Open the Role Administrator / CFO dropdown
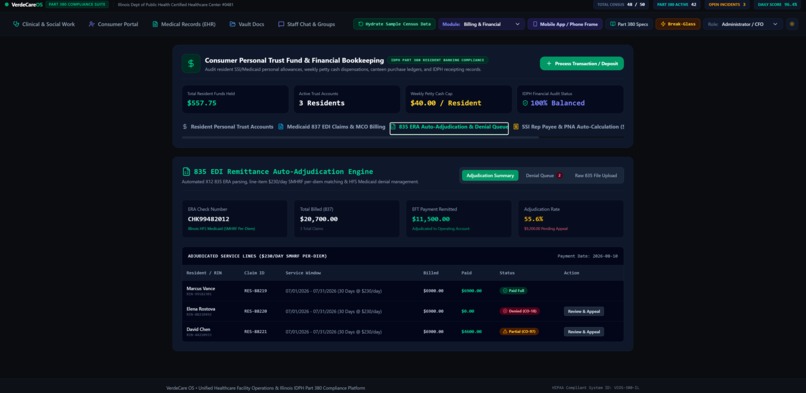This screenshot has width=806, height=393. (x=743, y=24)
